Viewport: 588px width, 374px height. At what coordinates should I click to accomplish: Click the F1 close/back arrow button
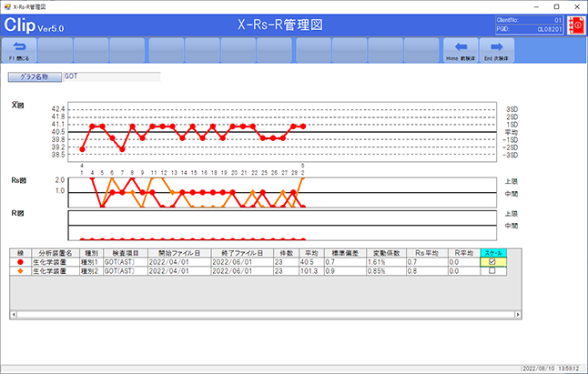click(x=19, y=50)
